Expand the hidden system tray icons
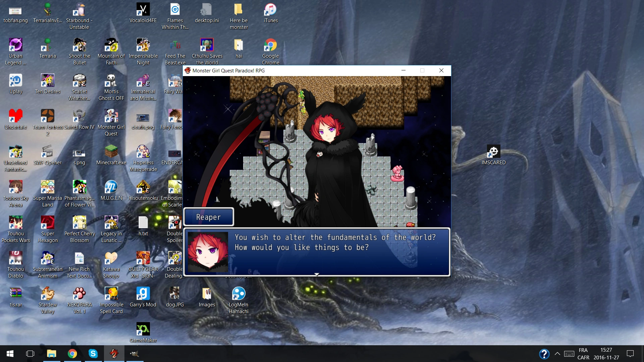This screenshot has width=644, height=362. coord(557,354)
